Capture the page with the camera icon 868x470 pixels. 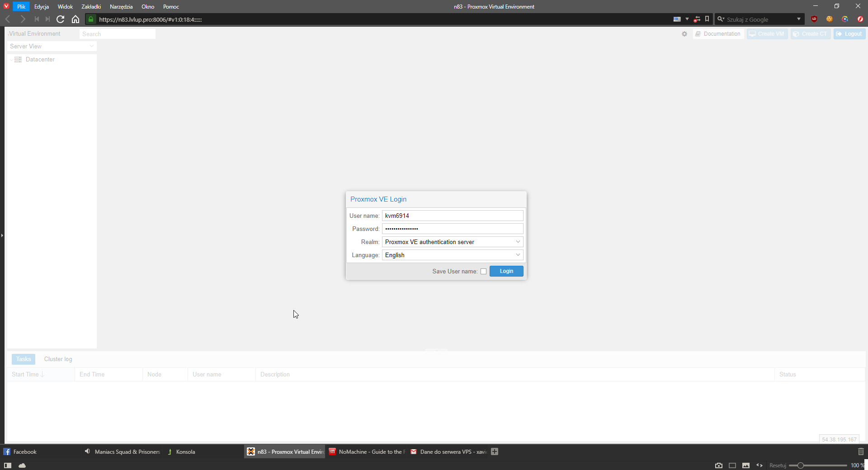point(719,465)
